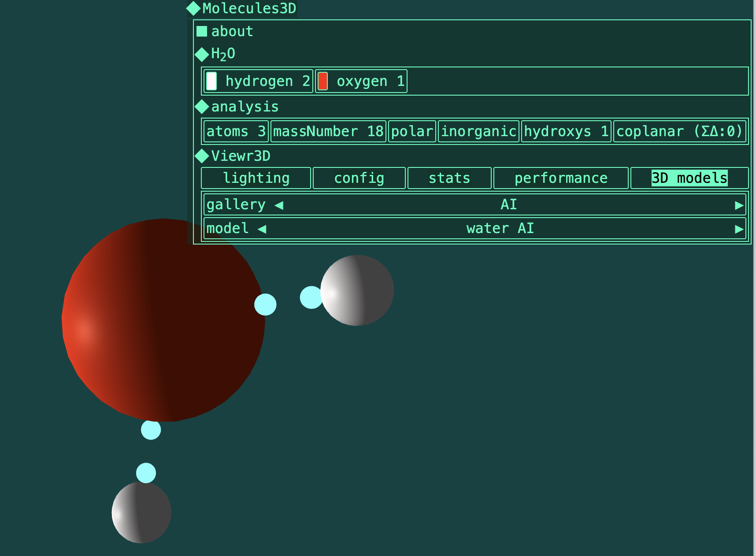Screen dimensions: 756x556
Task: Select the upper right hydrogen atom sphere
Action: coord(357,290)
